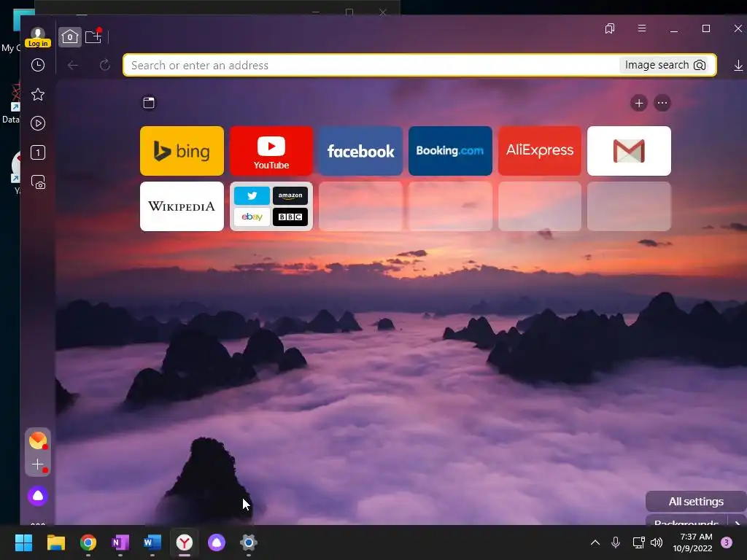Click the microphone tray icon

(616, 542)
